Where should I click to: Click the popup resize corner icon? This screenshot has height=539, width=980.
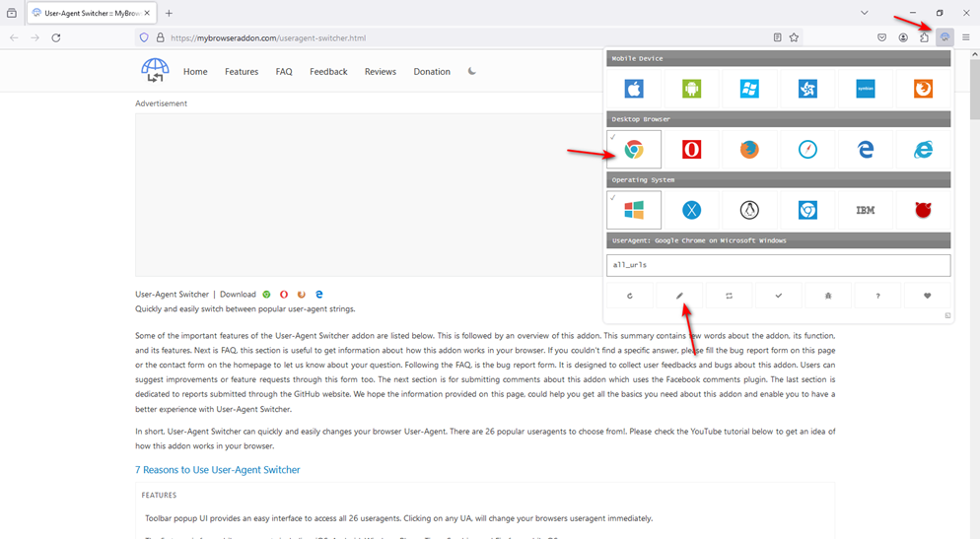pyautogui.click(x=947, y=316)
